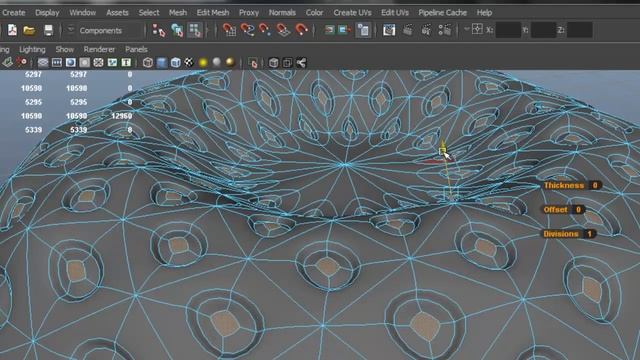Enable smooth shade all icon
640x360 pixels.
pyautogui.click(x=162, y=62)
